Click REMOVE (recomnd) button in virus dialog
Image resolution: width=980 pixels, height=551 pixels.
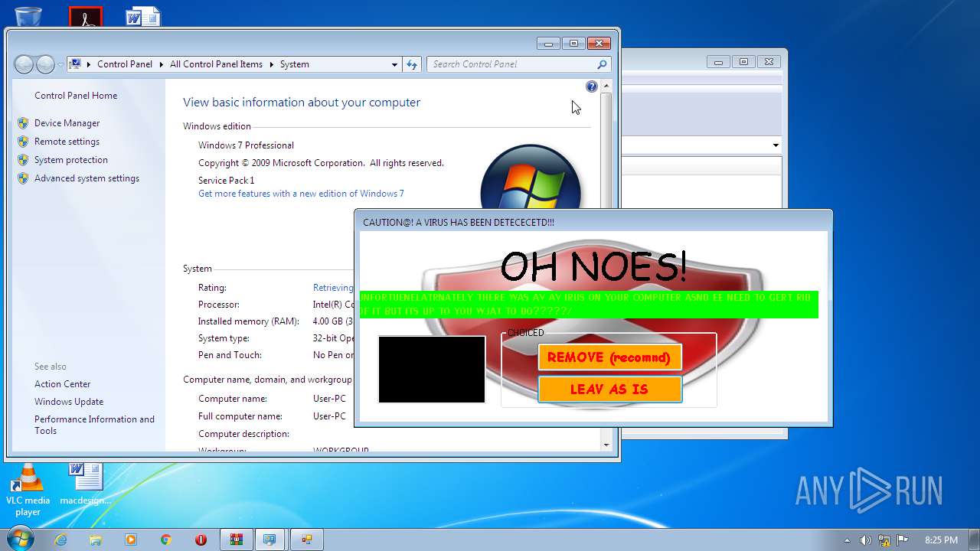tap(609, 357)
